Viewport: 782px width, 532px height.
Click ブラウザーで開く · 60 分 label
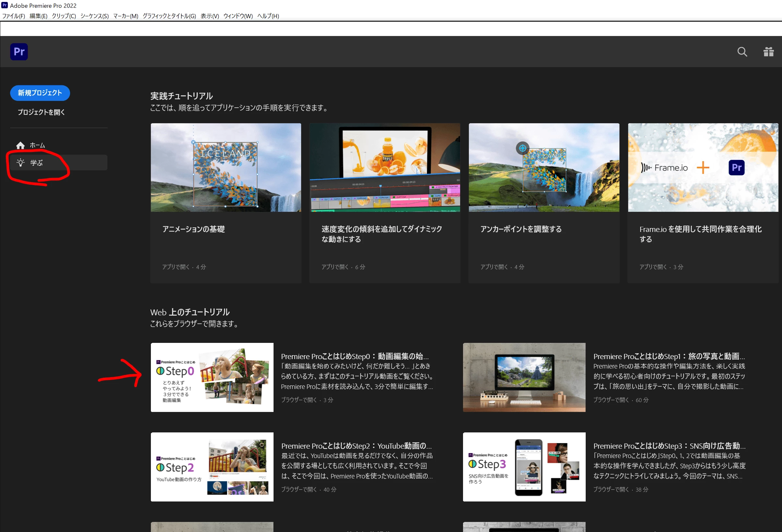(621, 400)
